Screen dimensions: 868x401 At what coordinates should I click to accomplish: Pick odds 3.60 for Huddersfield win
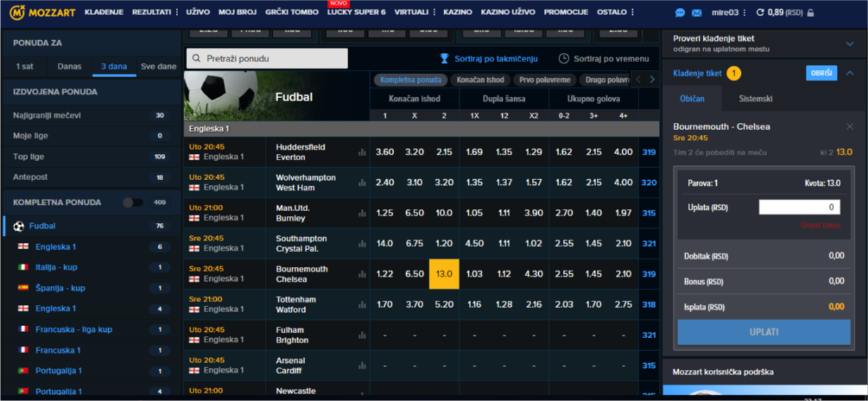pos(385,152)
